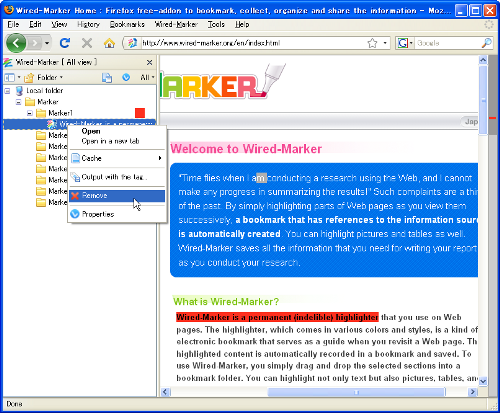Viewport: 500px width, 413px height.
Task: Open the back-forward history dropdown arrow
Action: [x=47, y=43]
